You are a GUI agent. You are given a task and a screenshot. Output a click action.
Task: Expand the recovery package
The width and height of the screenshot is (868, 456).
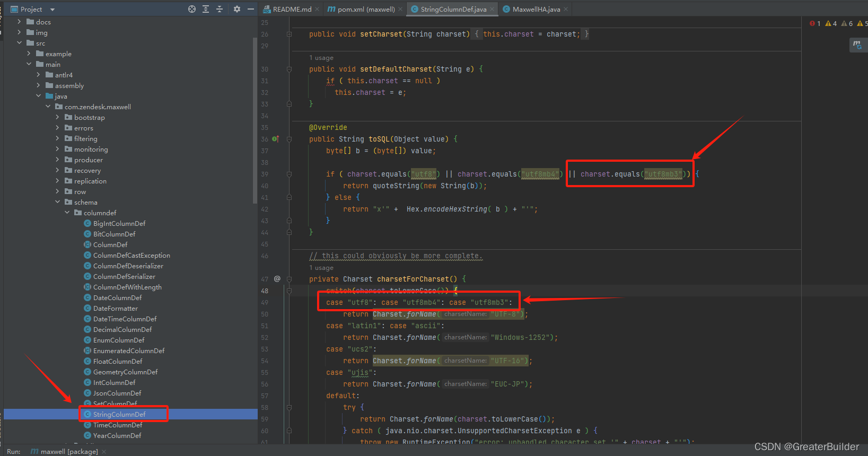(x=58, y=170)
